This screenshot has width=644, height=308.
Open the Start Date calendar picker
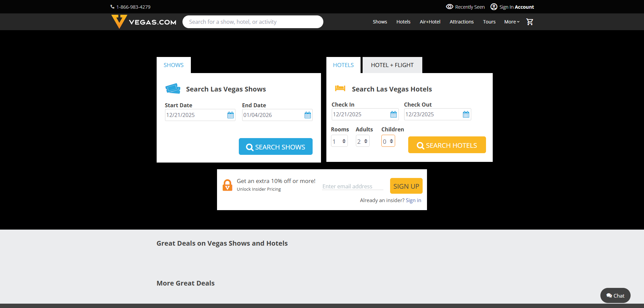[x=230, y=115]
